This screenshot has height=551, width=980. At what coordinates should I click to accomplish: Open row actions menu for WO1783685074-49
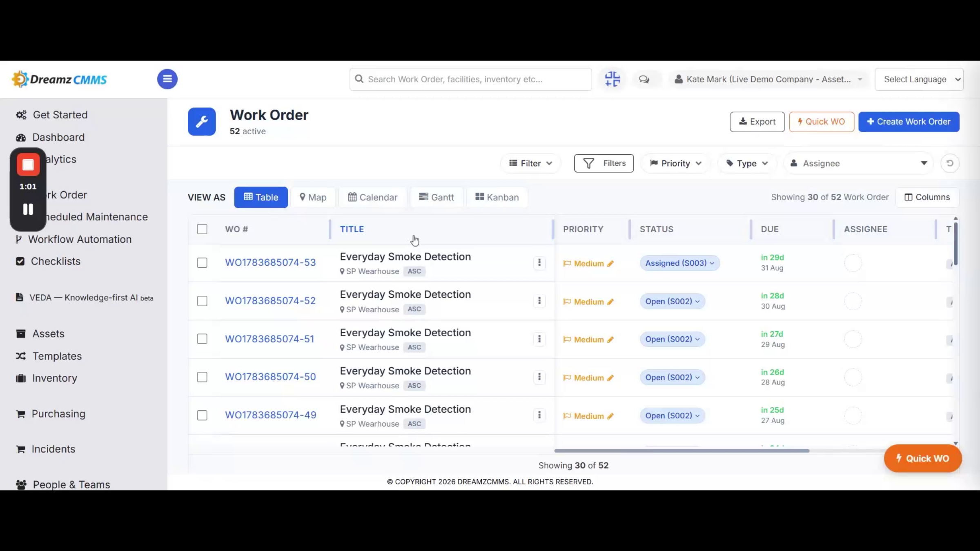tap(539, 415)
